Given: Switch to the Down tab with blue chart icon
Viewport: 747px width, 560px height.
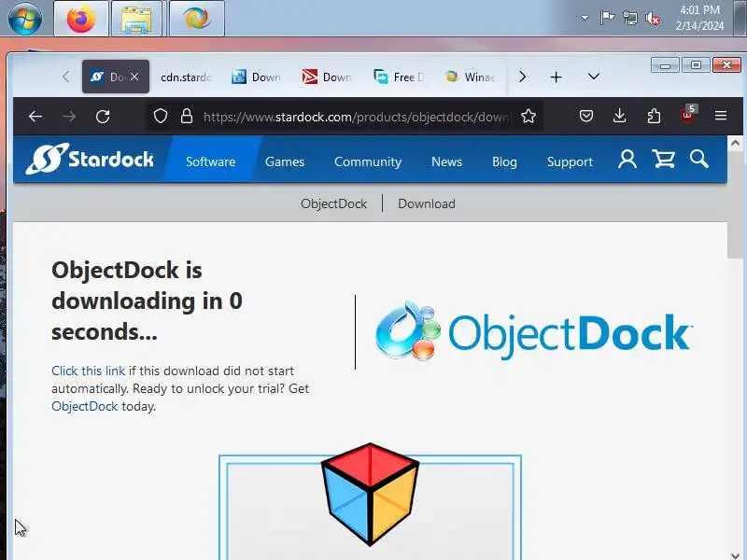Looking at the screenshot, I should (x=258, y=77).
